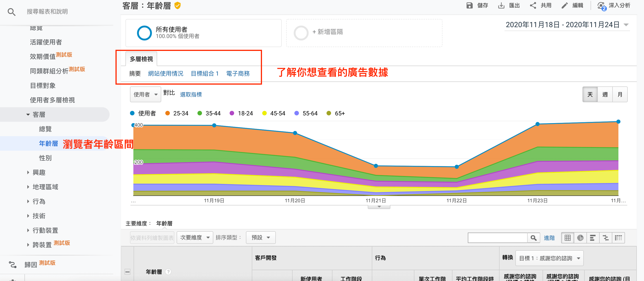Click the 18-24 purple legend dot
The width and height of the screenshot is (644, 281).
[232, 113]
